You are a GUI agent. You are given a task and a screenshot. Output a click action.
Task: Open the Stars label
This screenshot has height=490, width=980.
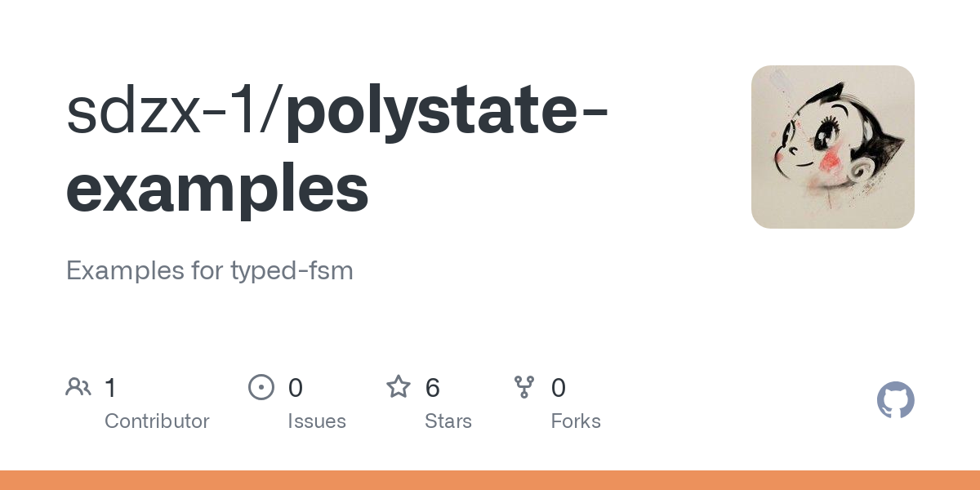pos(448,421)
